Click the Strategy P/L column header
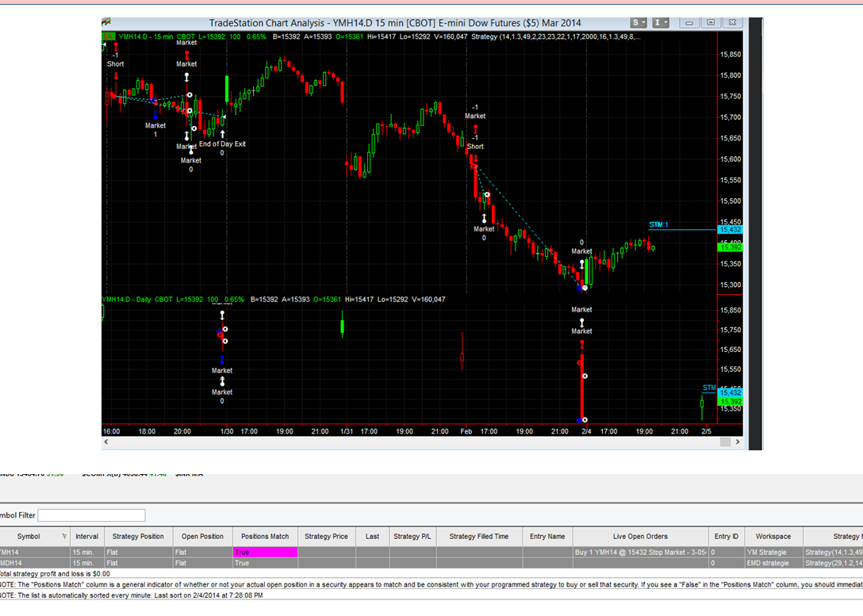This screenshot has height=616, width=863. click(x=412, y=537)
